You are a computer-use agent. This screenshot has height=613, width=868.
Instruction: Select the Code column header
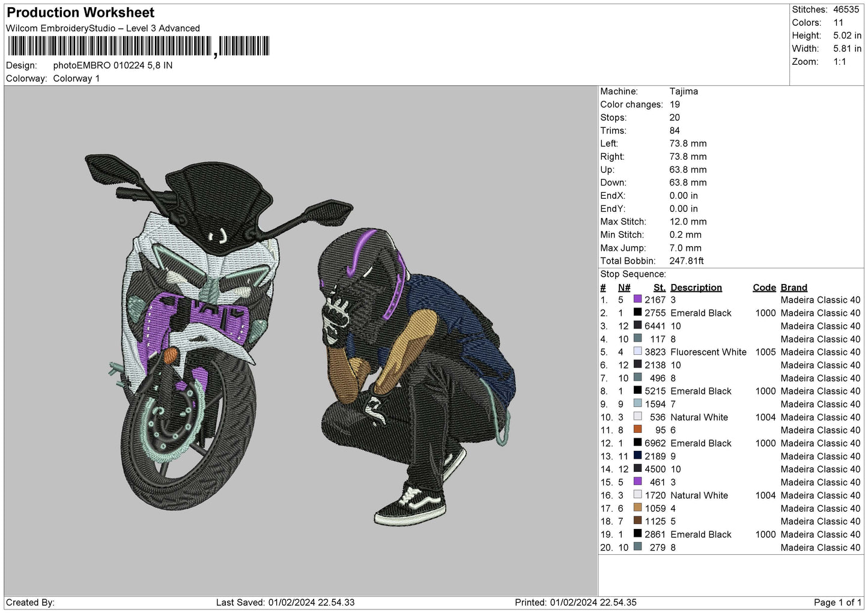764,288
